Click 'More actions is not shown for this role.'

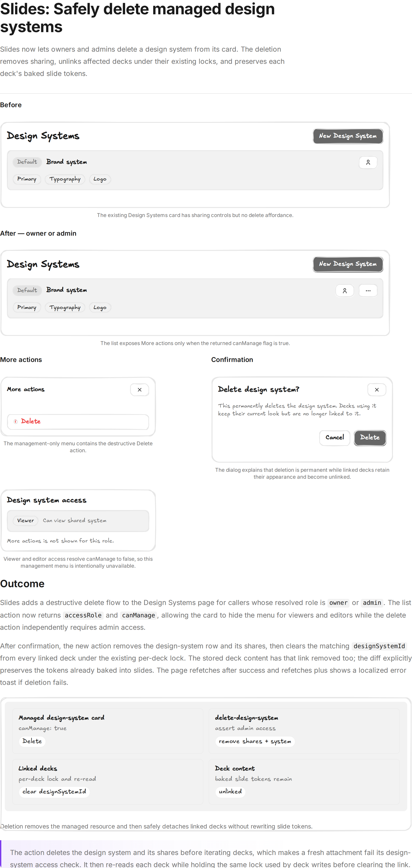(x=60, y=541)
